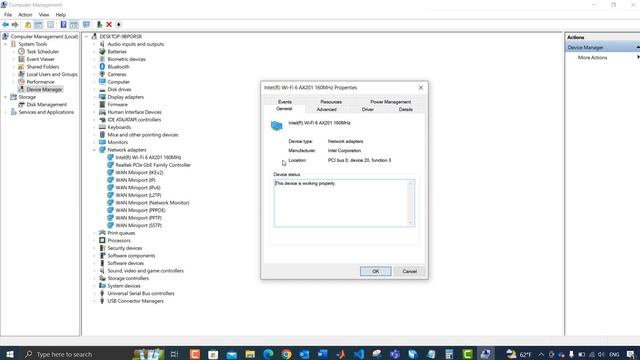Click the Keyboards category icon
640x360 pixels.
pyautogui.click(x=102, y=127)
